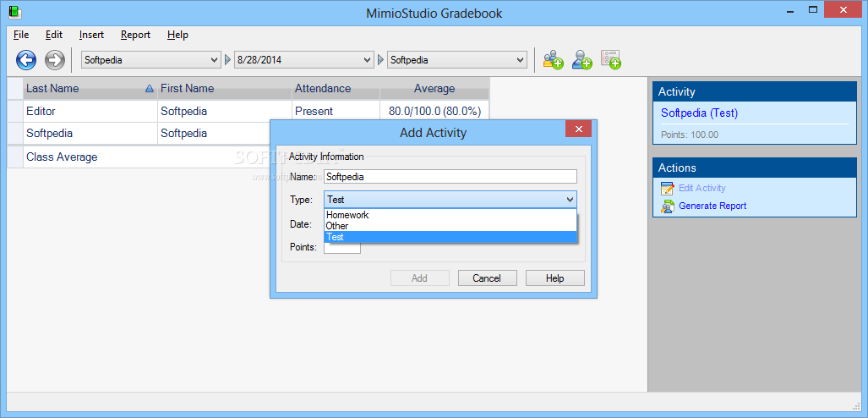Collapse the Type combo box arrow
Image resolution: width=868 pixels, height=418 pixels.
(x=570, y=200)
